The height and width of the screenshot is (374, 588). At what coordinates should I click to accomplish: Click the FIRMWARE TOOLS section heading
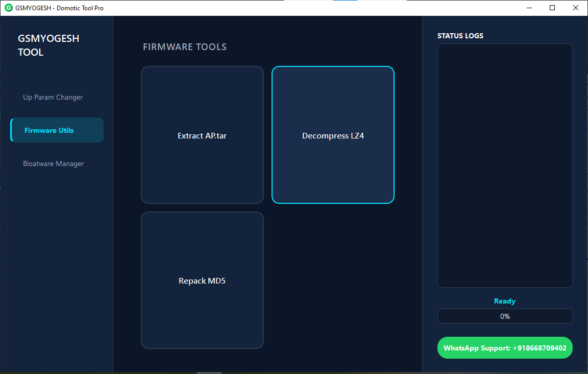click(x=185, y=46)
